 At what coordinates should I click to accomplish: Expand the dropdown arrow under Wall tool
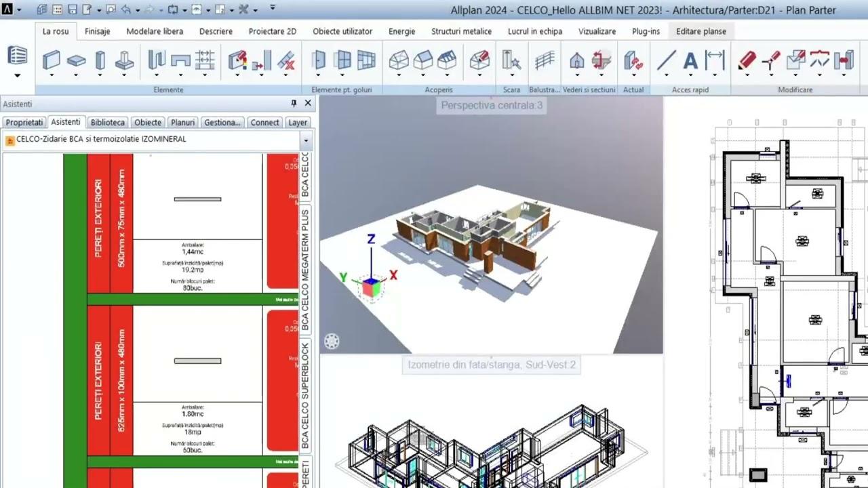coord(52,75)
